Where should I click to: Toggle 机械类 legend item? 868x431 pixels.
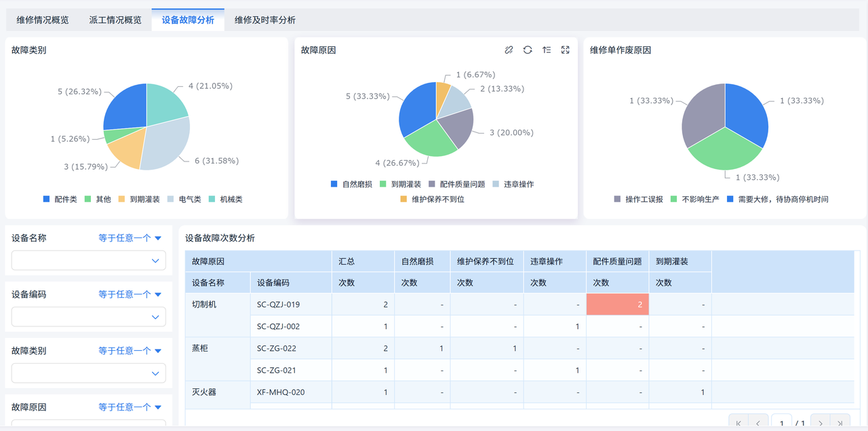pos(225,199)
